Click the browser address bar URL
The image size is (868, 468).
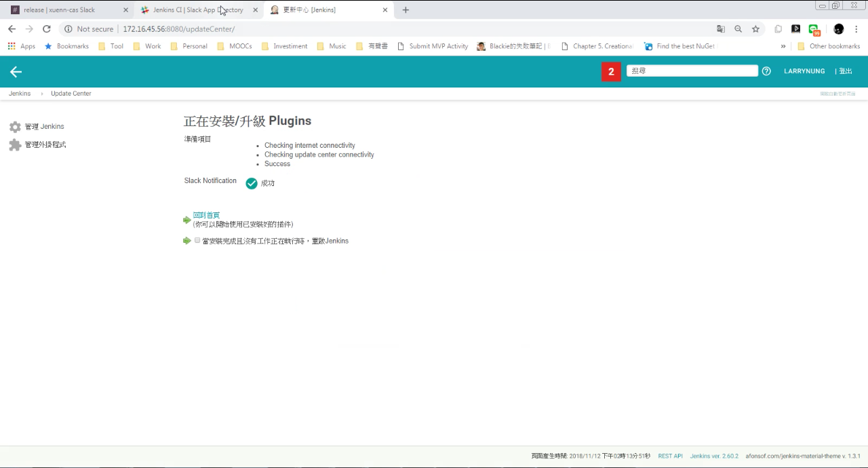coord(178,29)
